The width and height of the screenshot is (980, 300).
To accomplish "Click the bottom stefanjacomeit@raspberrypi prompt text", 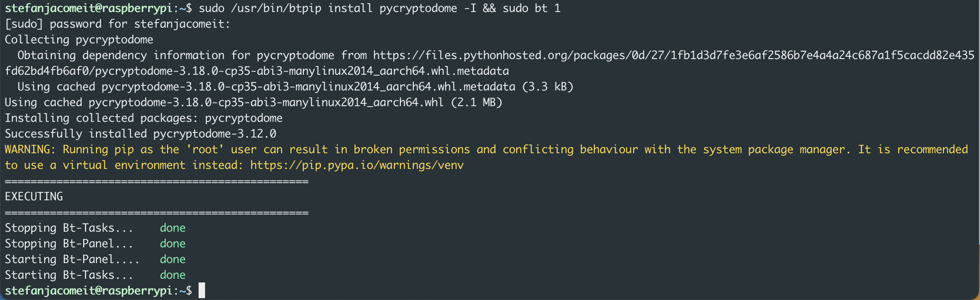I will [x=88, y=290].
